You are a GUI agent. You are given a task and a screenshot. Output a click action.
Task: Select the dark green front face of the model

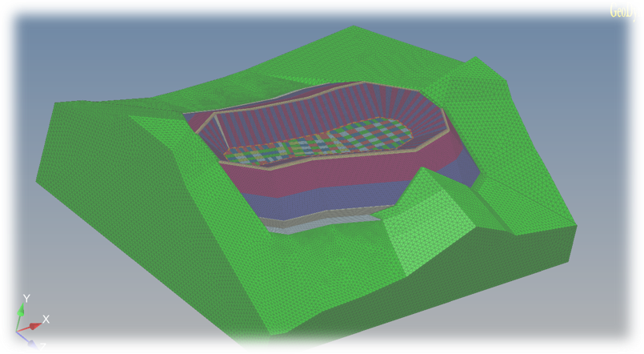click(x=400, y=320)
